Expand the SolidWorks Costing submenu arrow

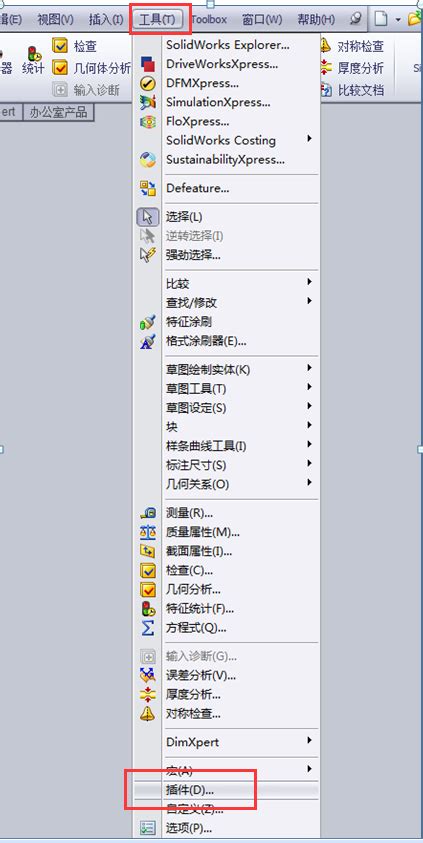(310, 139)
